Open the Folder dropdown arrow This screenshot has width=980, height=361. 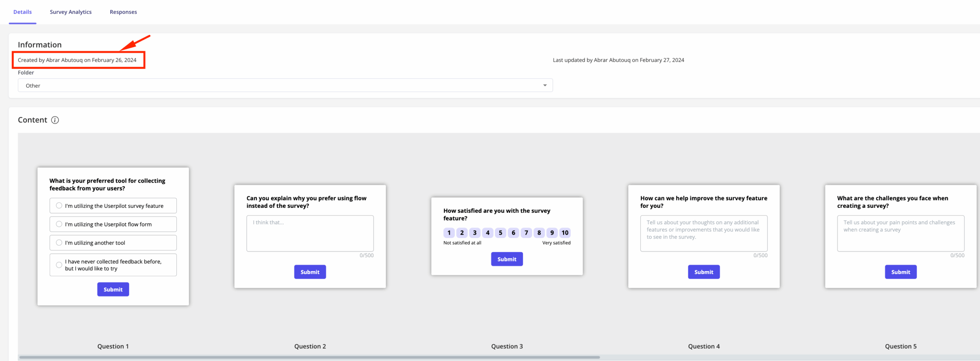point(544,85)
